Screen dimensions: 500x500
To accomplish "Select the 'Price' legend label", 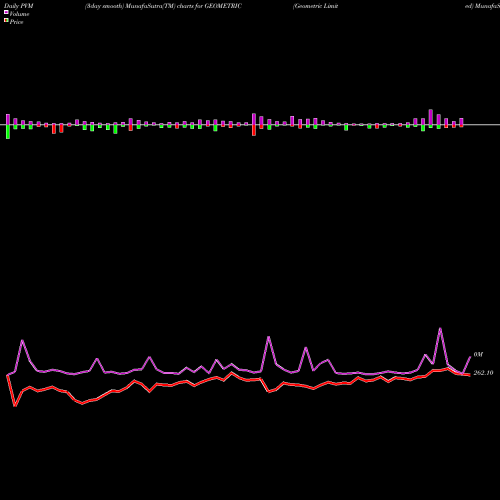I will click(x=16, y=22).
